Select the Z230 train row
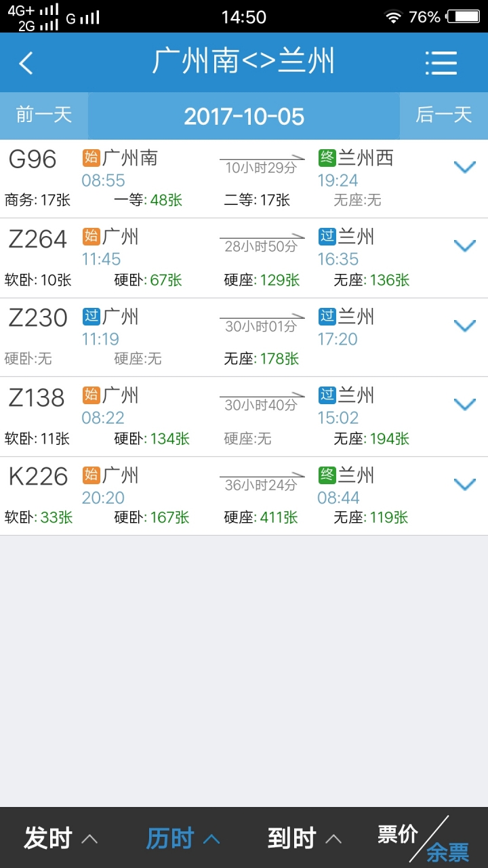 (x=244, y=338)
